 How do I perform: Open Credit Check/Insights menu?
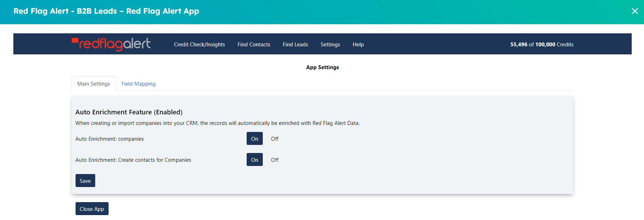[x=200, y=45]
